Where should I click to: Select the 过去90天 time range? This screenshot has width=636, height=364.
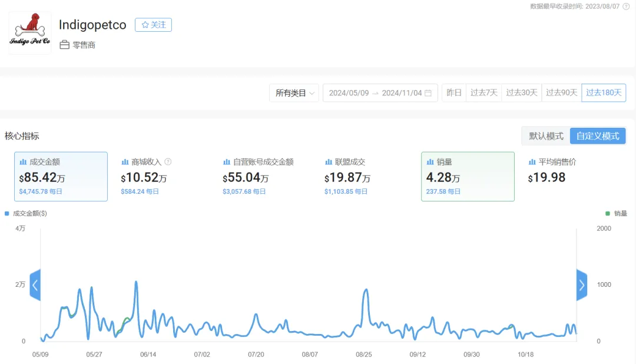pyautogui.click(x=561, y=93)
